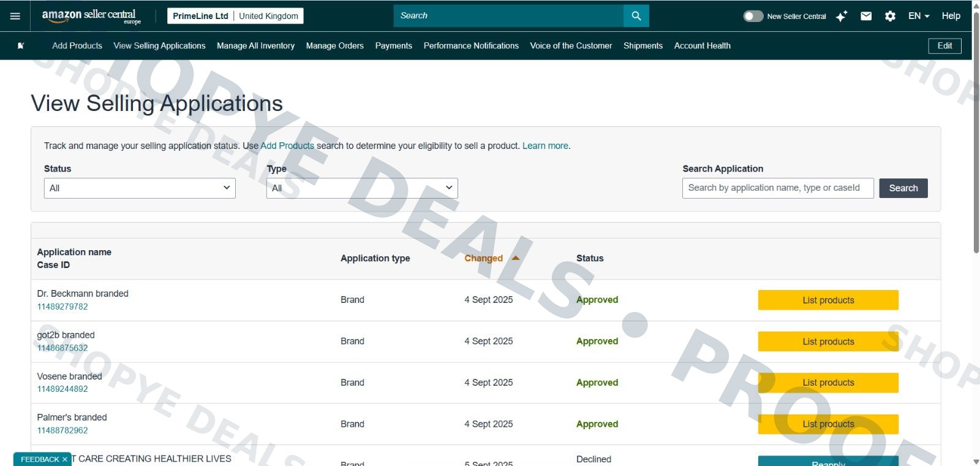Follow the Learn more link
The image size is (980, 466).
coord(545,146)
